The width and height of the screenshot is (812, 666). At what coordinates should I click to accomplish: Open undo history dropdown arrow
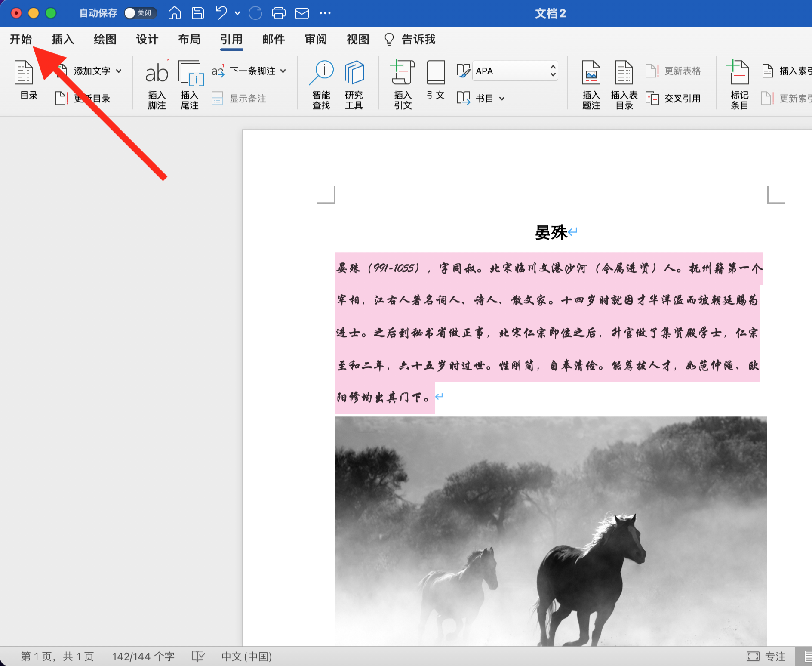point(237,13)
